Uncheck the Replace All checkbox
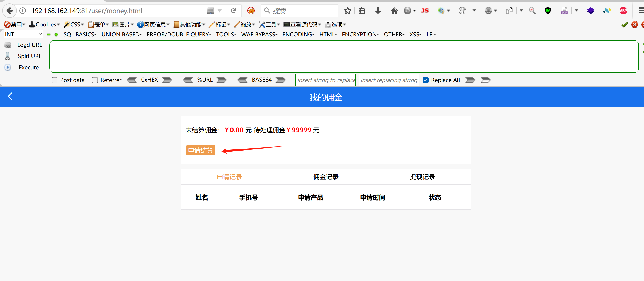 [x=425, y=80]
